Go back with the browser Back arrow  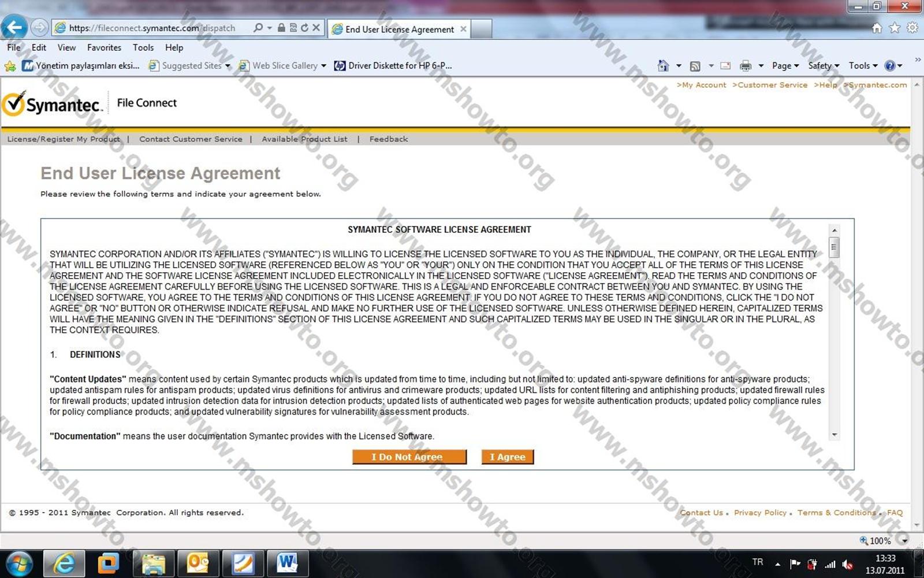pyautogui.click(x=14, y=27)
